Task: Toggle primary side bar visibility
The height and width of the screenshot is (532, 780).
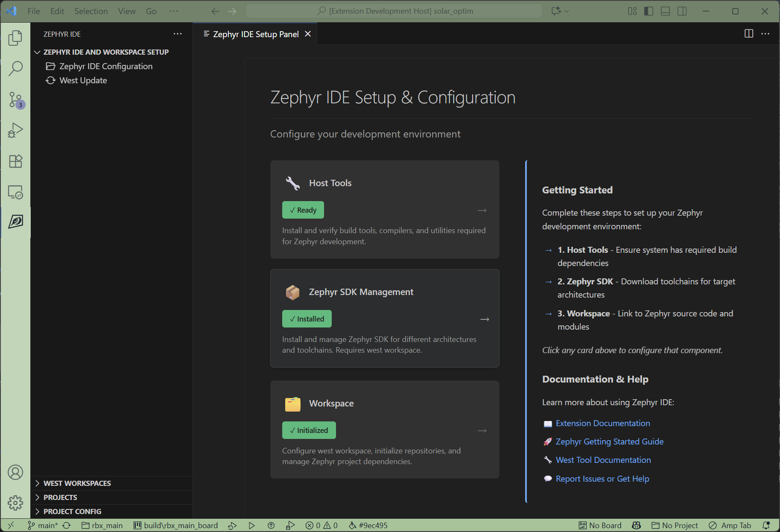Action: click(x=649, y=11)
